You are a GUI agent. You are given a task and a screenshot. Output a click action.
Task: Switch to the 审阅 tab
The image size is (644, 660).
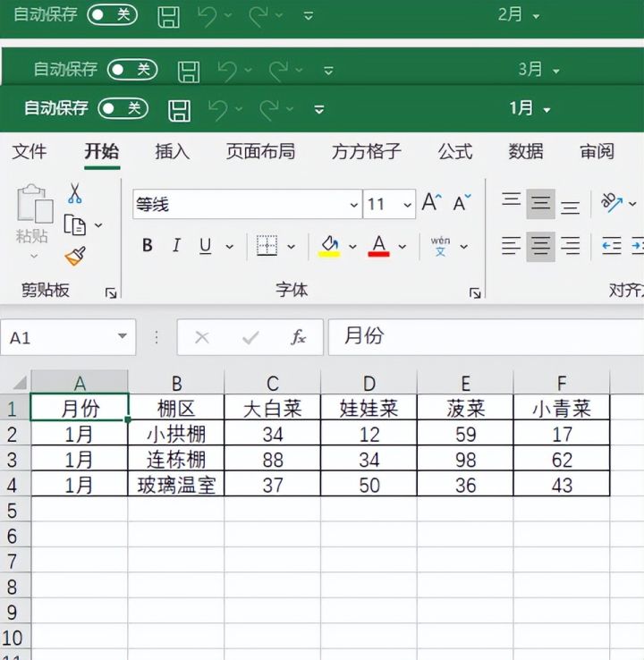click(597, 152)
